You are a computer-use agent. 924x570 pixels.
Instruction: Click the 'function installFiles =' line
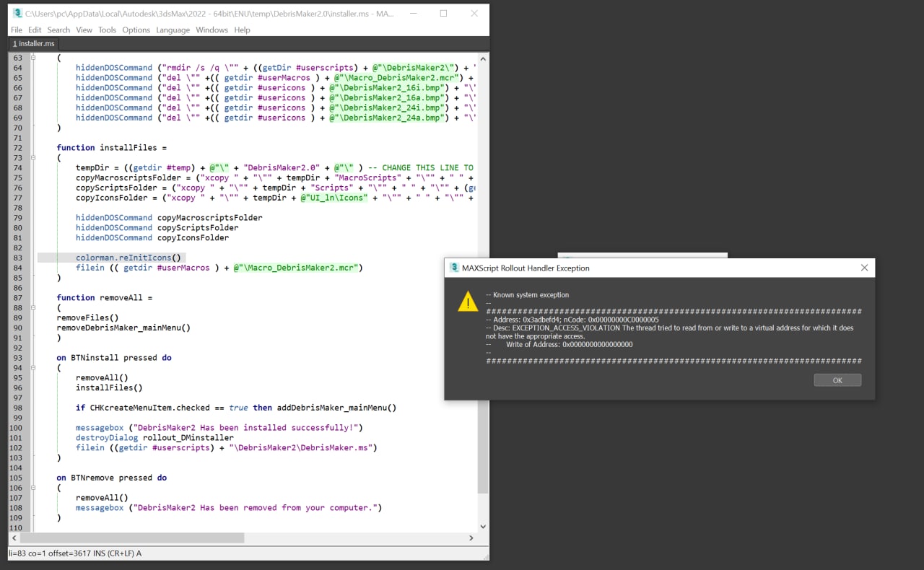click(112, 147)
